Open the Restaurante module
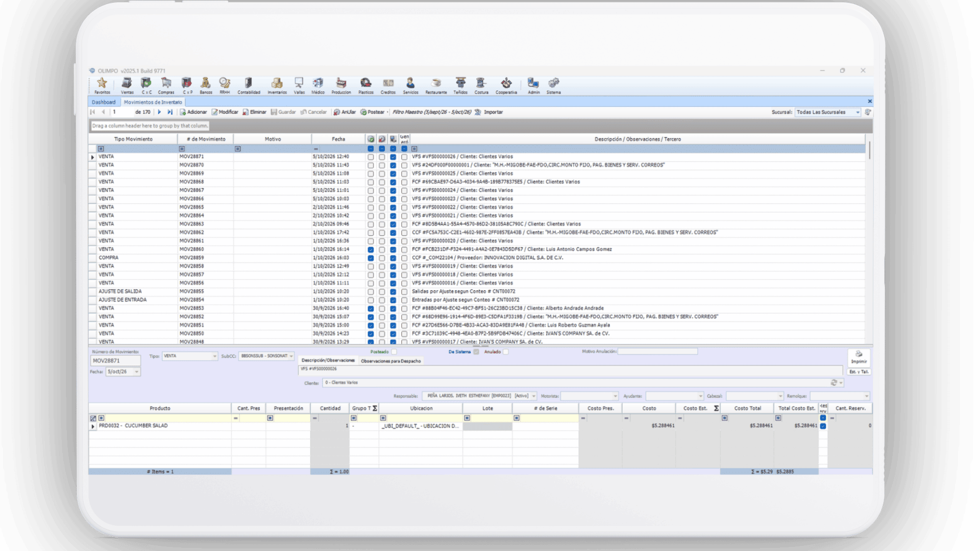Image resolution: width=980 pixels, height=551 pixels. (x=436, y=85)
